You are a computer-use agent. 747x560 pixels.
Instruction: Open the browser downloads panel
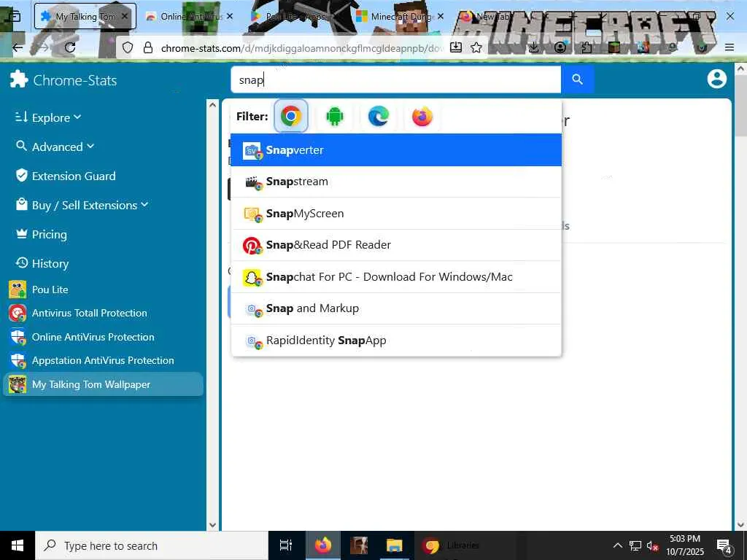pyautogui.click(x=534, y=47)
